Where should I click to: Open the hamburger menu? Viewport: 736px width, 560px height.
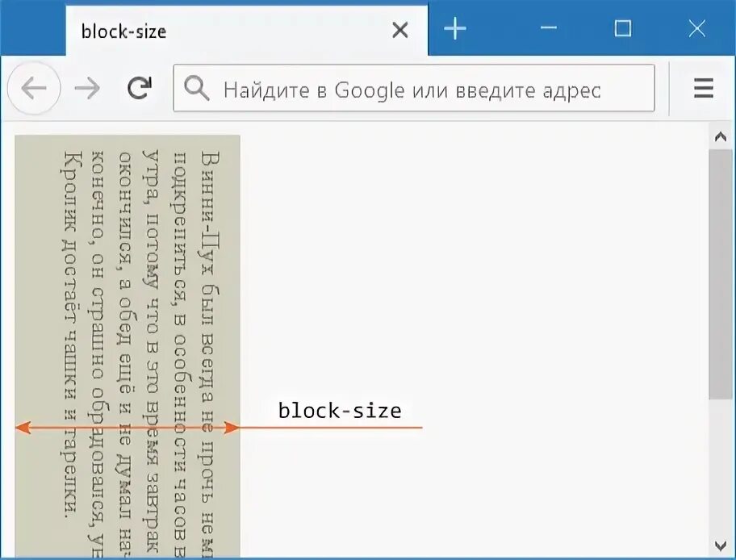(x=703, y=88)
